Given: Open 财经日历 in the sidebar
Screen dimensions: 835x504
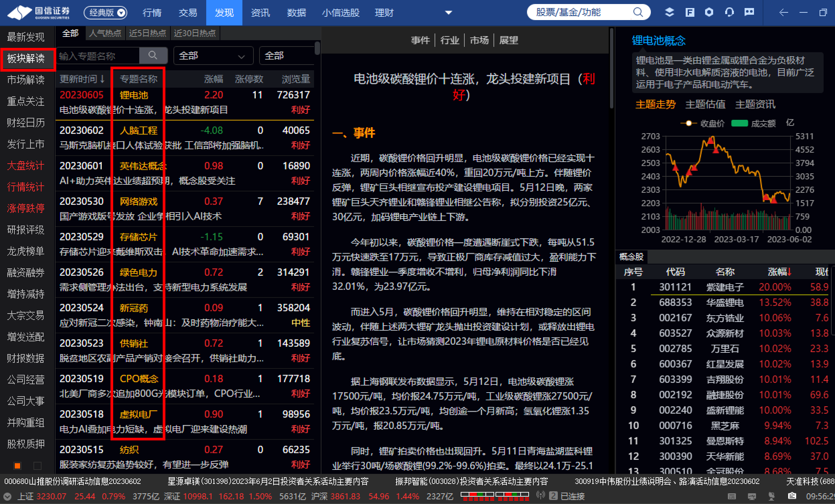Looking at the screenshot, I should (26, 122).
